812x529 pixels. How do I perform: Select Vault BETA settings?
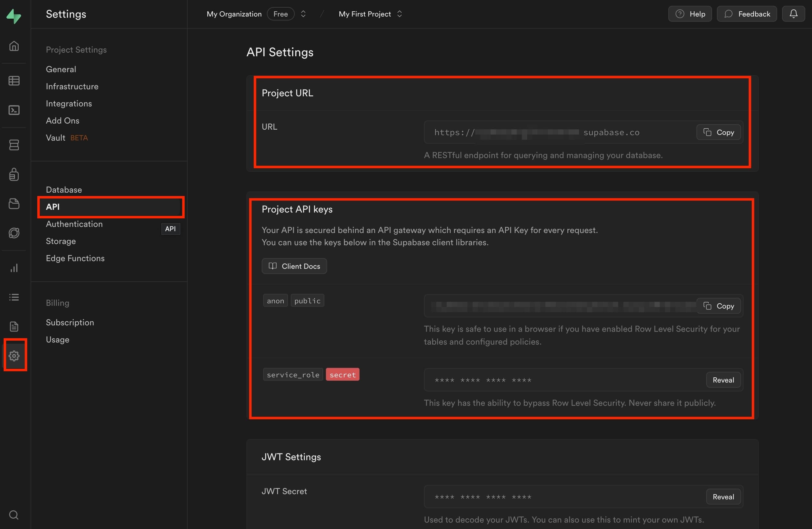pyautogui.click(x=67, y=138)
